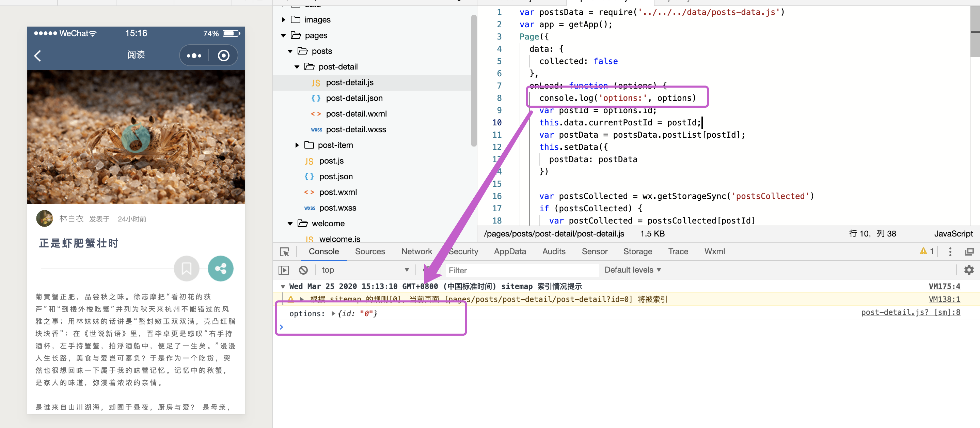This screenshot has height=428, width=980.
Task: Switch to the Sources tab
Action: 370,251
